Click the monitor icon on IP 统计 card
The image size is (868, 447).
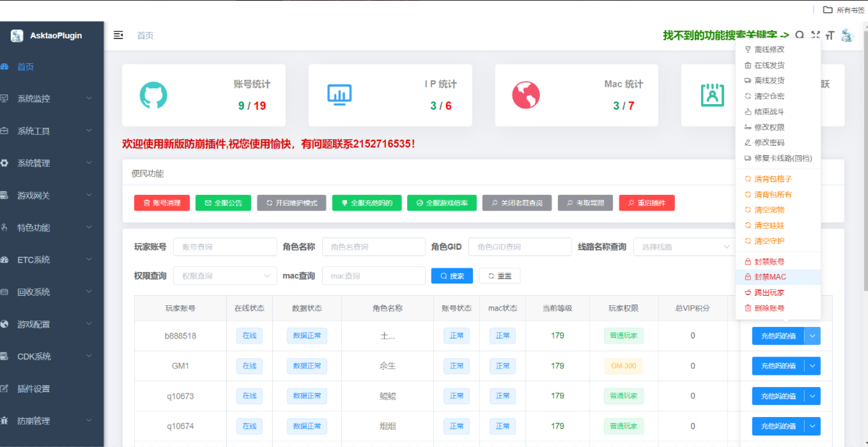pos(339,95)
